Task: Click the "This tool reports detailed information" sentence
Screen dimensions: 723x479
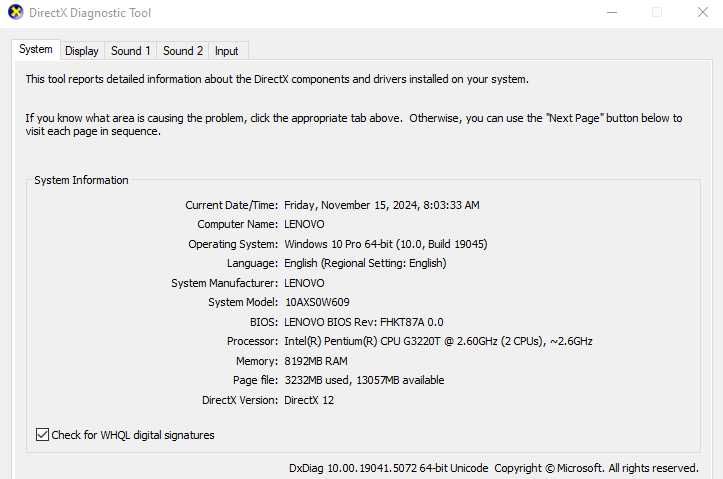Action: coord(277,79)
